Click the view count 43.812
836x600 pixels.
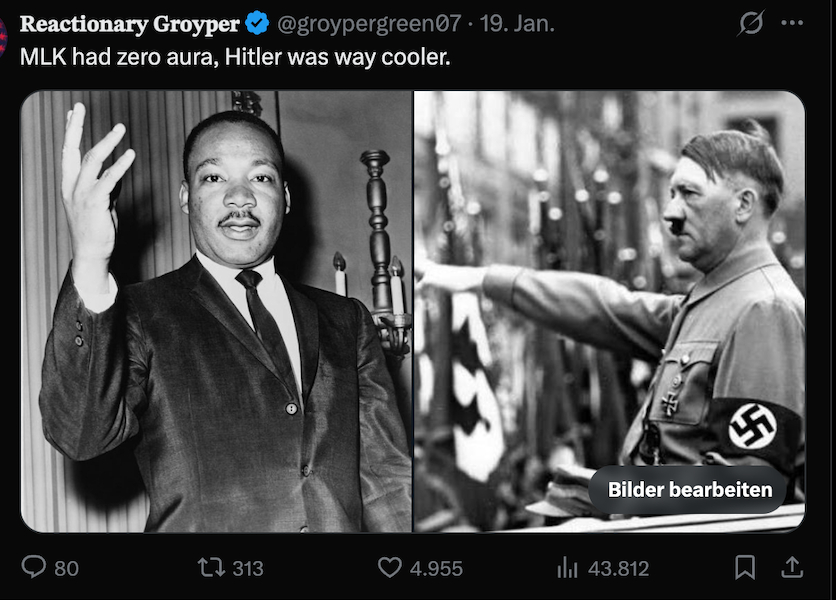(x=618, y=568)
